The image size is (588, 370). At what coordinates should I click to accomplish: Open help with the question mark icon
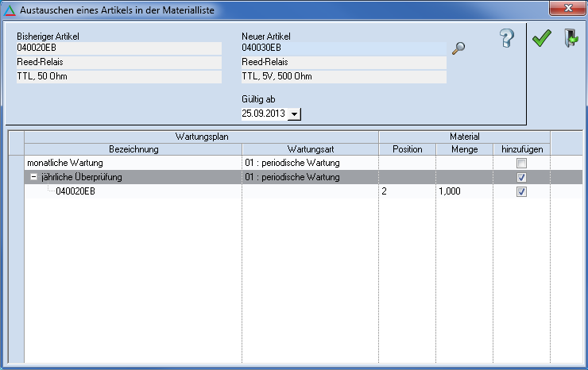click(508, 39)
